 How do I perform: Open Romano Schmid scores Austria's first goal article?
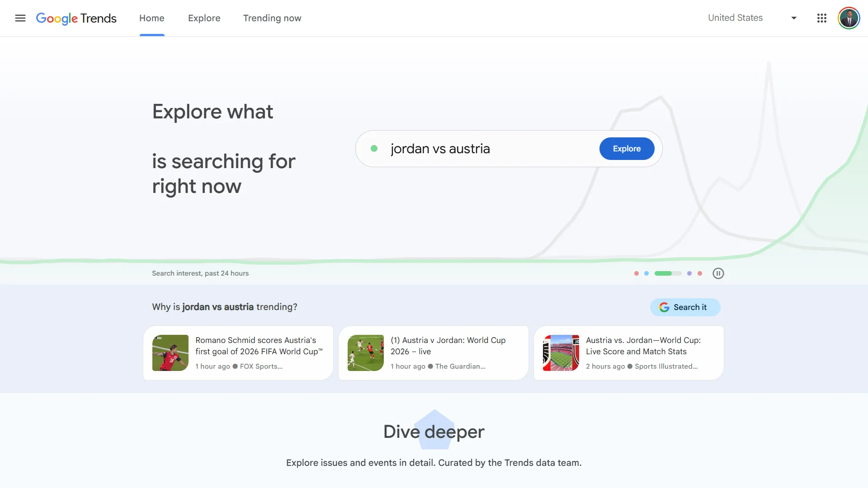coord(238,353)
